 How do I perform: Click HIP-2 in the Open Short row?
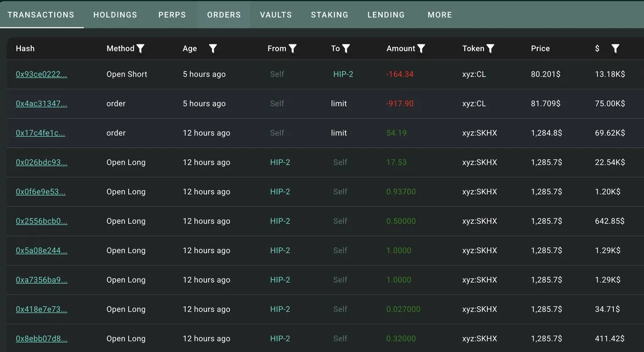point(343,74)
